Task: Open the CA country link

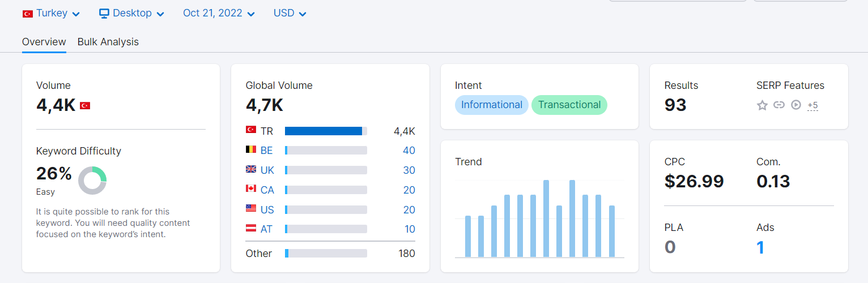Action: pos(267,190)
